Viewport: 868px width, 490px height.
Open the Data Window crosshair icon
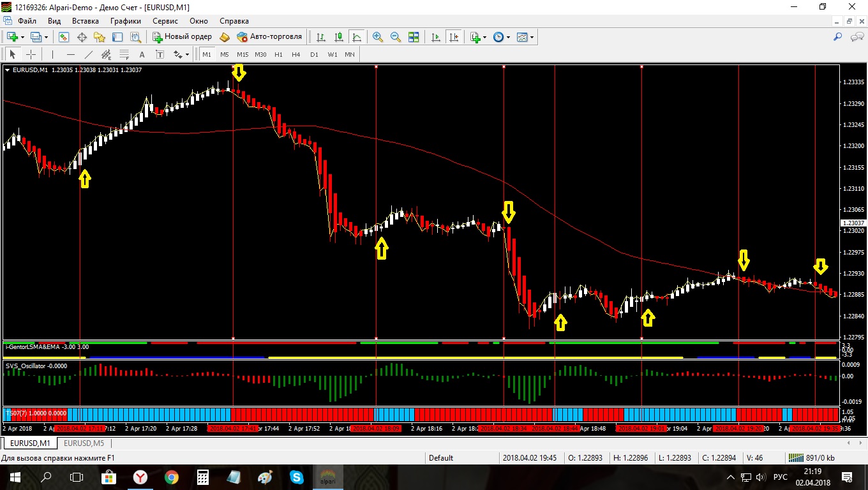82,37
